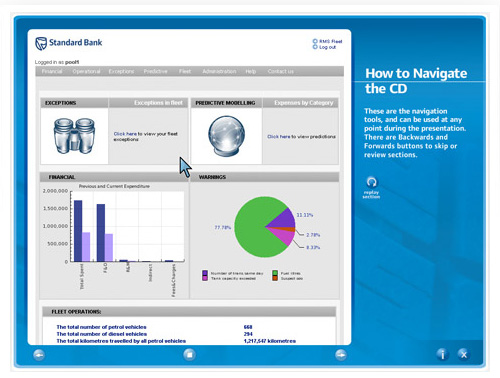Click the Standard Bank logo

[69, 43]
